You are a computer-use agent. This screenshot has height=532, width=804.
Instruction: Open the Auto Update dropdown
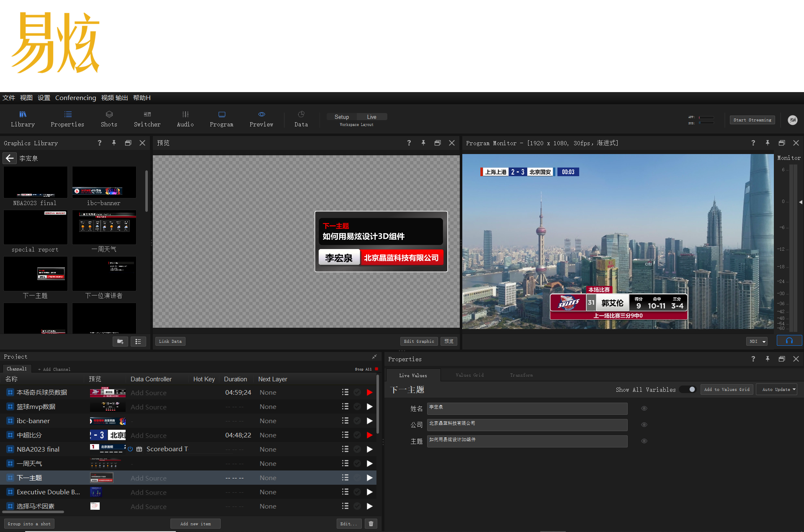[x=778, y=389]
